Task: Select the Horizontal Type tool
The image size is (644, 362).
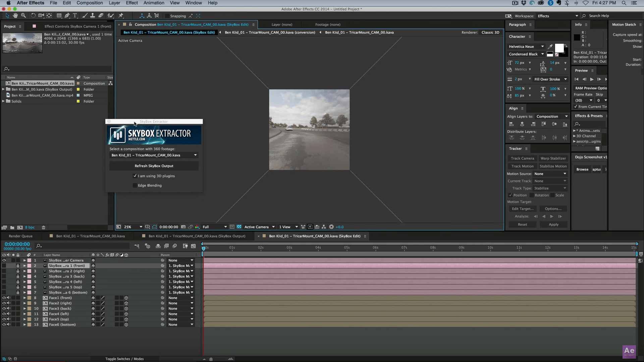Action: 75,15
